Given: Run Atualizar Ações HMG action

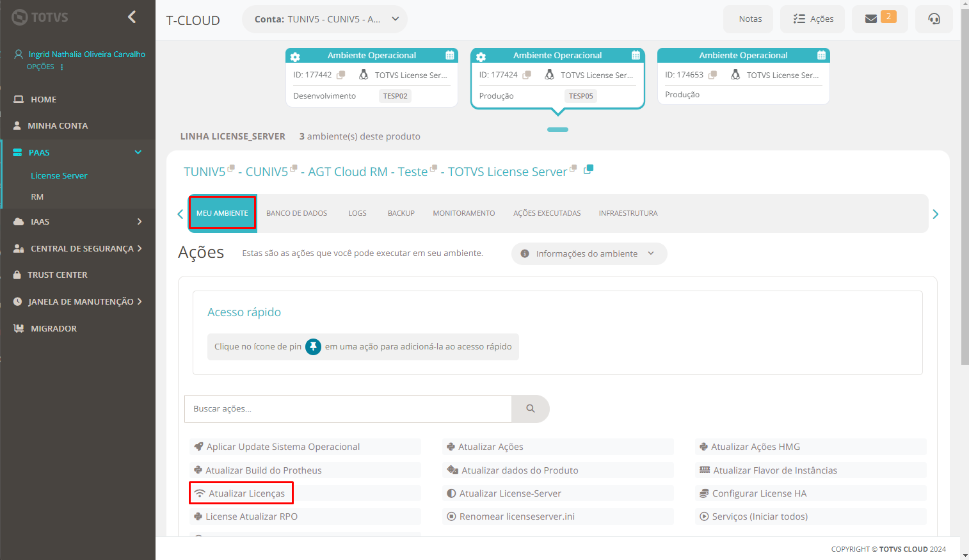Looking at the screenshot, I should pyautogui.click(x=811, y=447).
